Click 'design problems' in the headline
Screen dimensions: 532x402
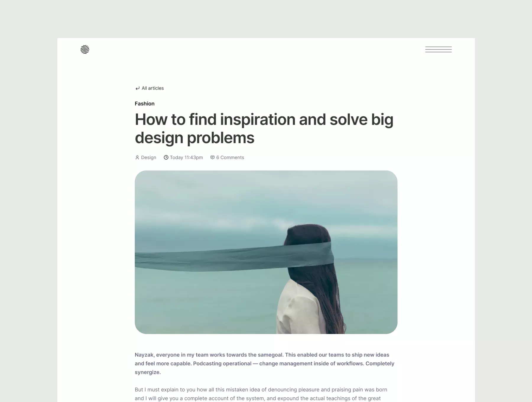click(x=194, y=138)
